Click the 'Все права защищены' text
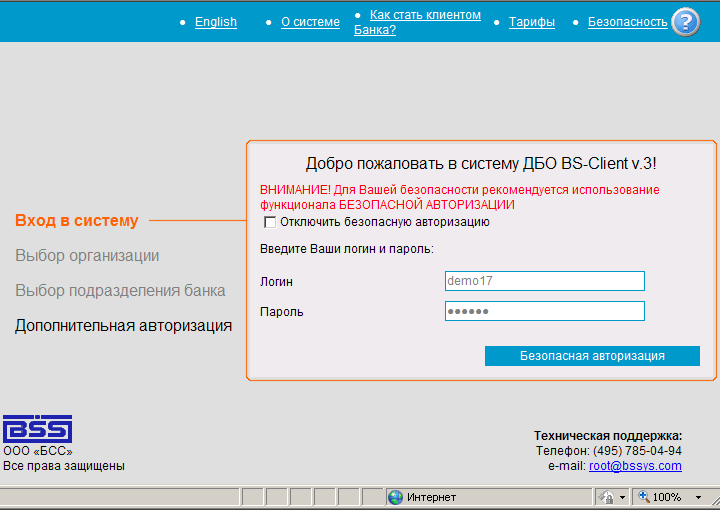Viewport: 720px width, 510px height. coord(64,466)
